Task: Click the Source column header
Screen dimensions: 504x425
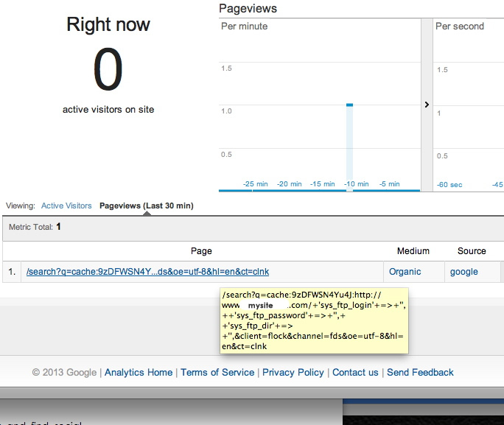Action: (x=472, y=251)
